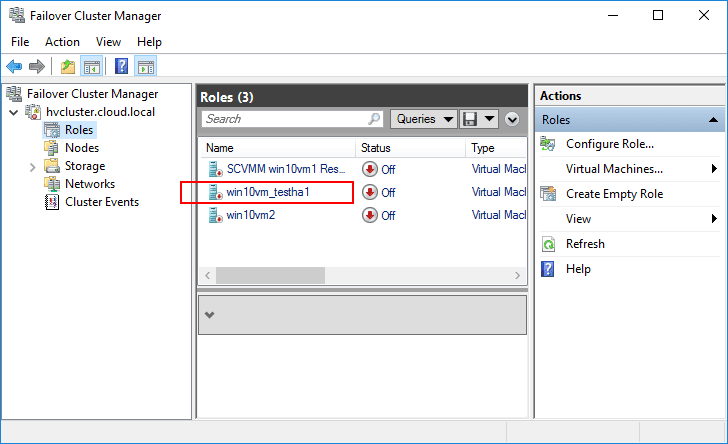
Task: Open the Virtual Machines submenu arrow
Action: point(714,169)
